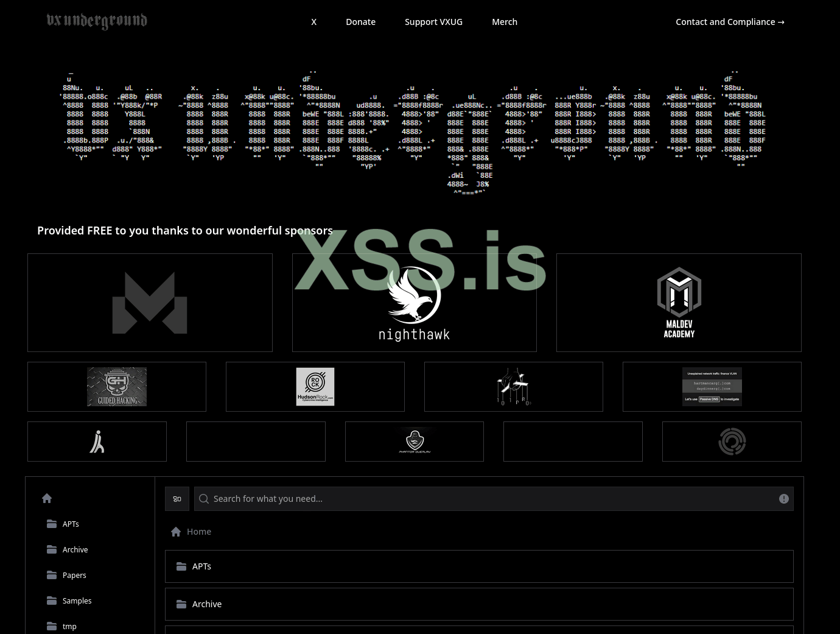Viewport: 840px width, 634px height.
Task: Open the Passive DNS sponsor ad
Action: [x=712, y=387]
